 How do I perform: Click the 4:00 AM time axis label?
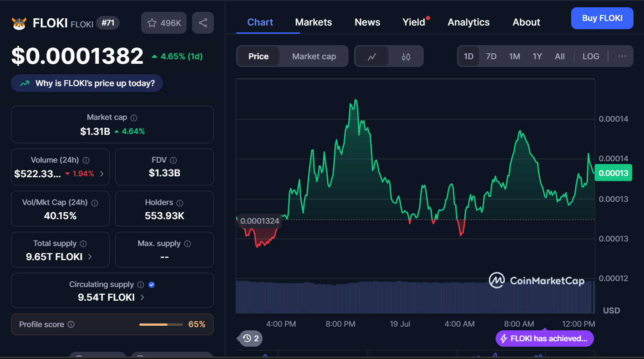click(460, 324)
